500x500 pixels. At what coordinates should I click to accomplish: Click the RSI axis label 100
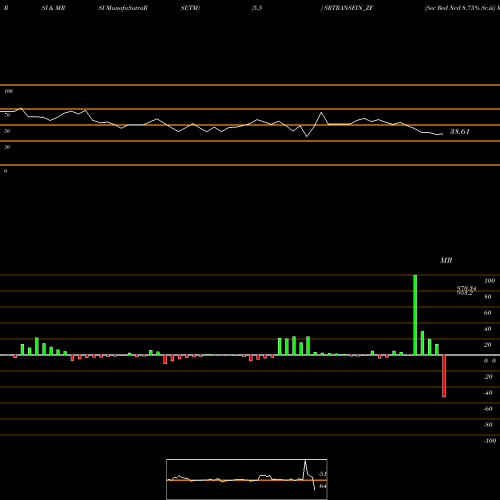coord(9,91)
